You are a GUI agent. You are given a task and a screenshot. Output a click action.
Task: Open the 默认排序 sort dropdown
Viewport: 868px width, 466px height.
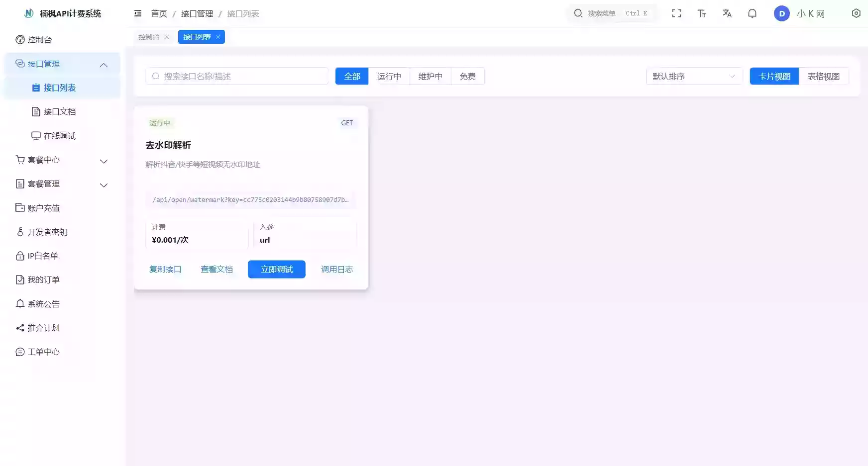[x=693, y=76]
